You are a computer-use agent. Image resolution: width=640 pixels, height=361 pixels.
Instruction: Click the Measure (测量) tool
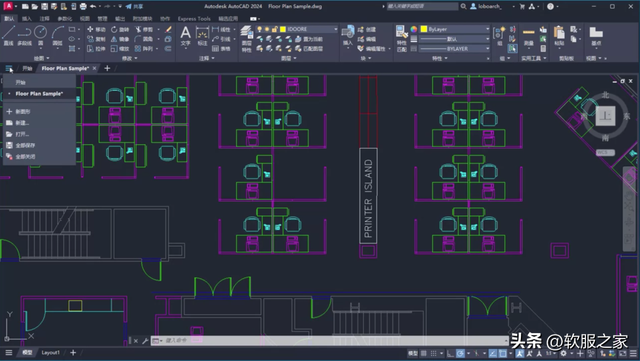click(x=529, y=36)
